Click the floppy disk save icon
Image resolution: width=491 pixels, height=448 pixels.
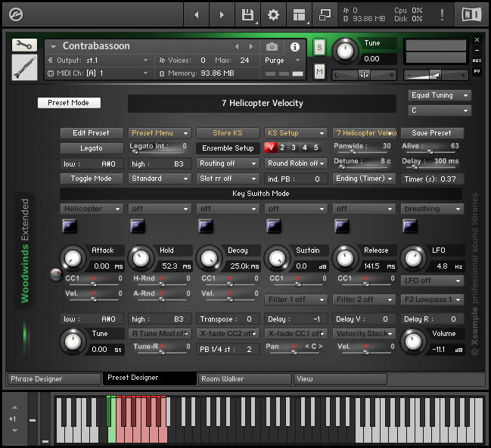(247, 14)
